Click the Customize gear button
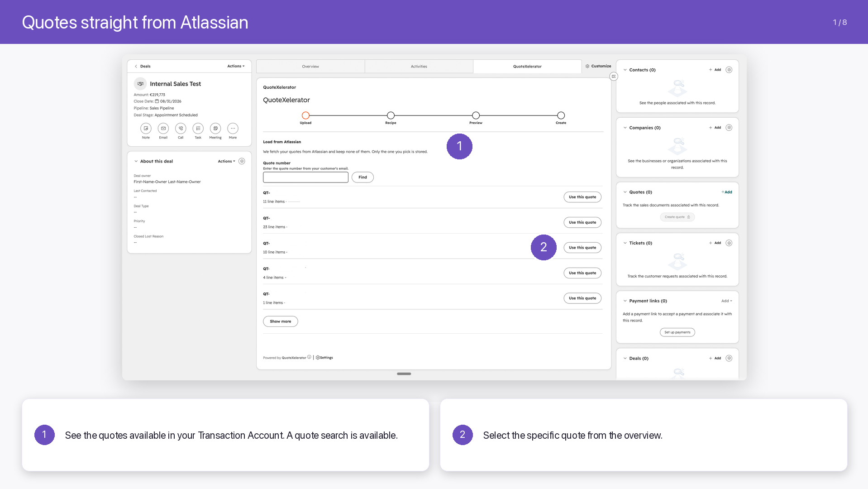 598,66
